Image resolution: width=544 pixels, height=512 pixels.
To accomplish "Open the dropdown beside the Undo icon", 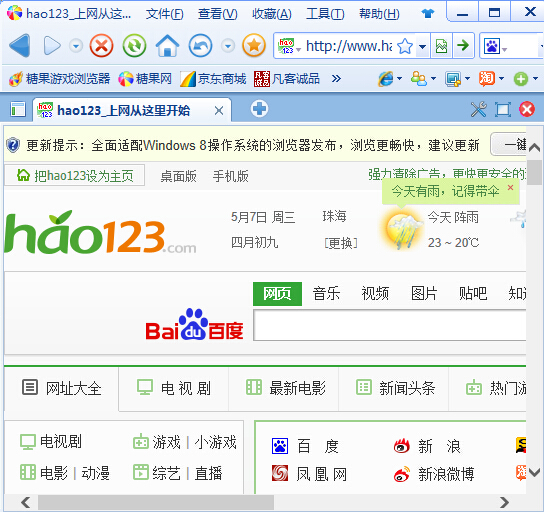I will [x=228, y=45].
